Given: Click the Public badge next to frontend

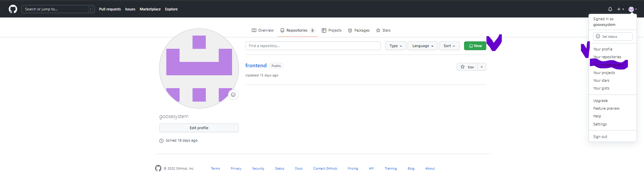Looking at the screenshot, I should [276, 66].
